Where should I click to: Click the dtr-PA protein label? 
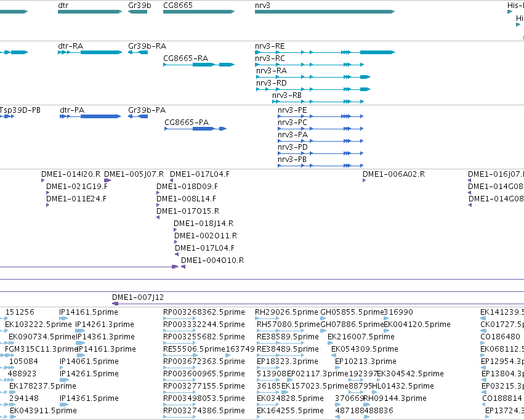pos(72,110)
